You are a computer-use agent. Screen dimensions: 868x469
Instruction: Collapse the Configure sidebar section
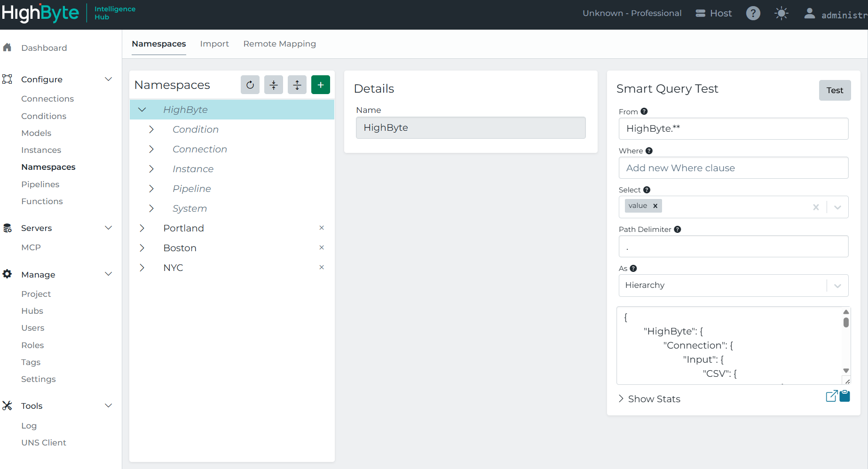[x=108, y=79]
